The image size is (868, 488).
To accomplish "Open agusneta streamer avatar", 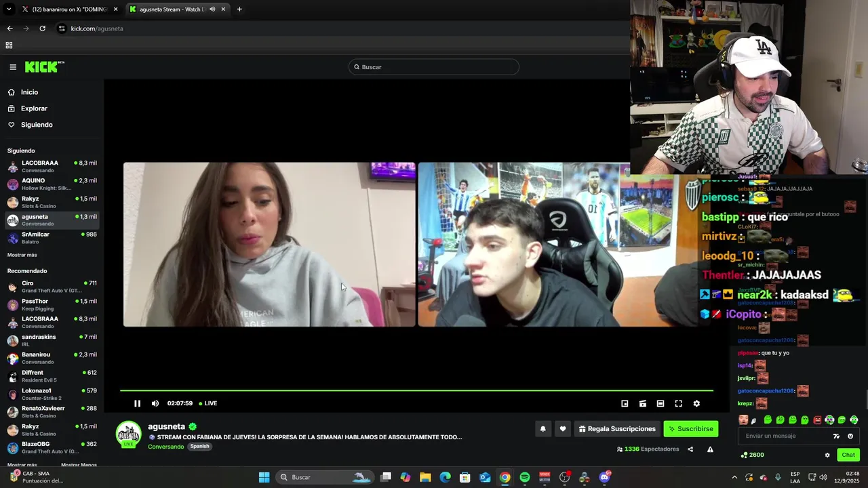I will pyautogui.click(x=129, y=434).
